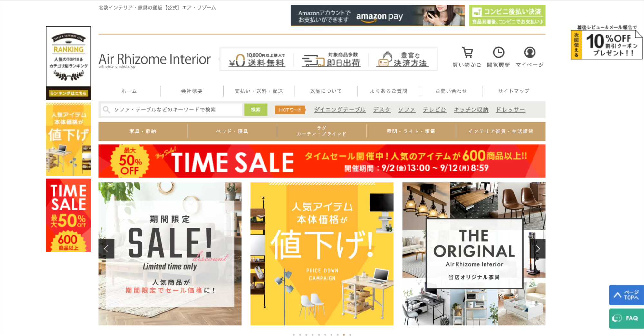The width and height of the screenshot is (644, 336).
Task: Open My Page profile icon
Action: [x=530, y=53]
